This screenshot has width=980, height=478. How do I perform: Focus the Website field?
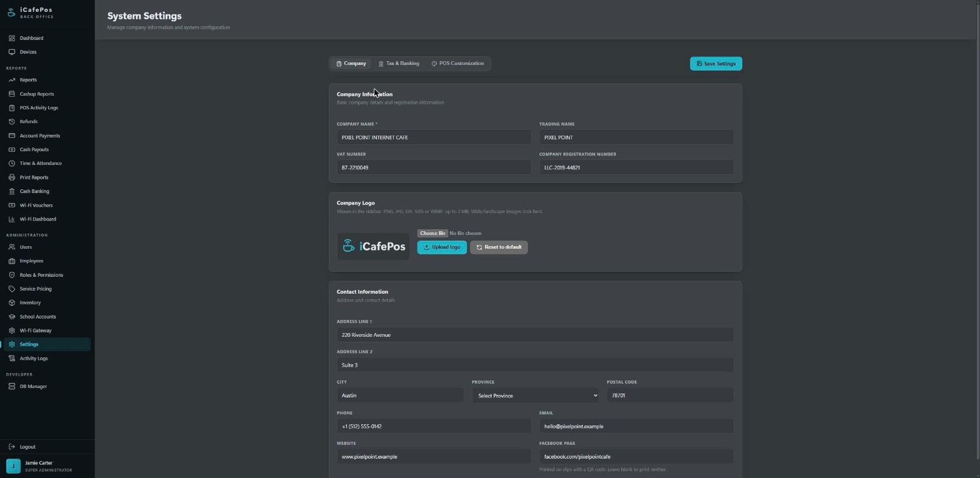(x=434, y=457)
